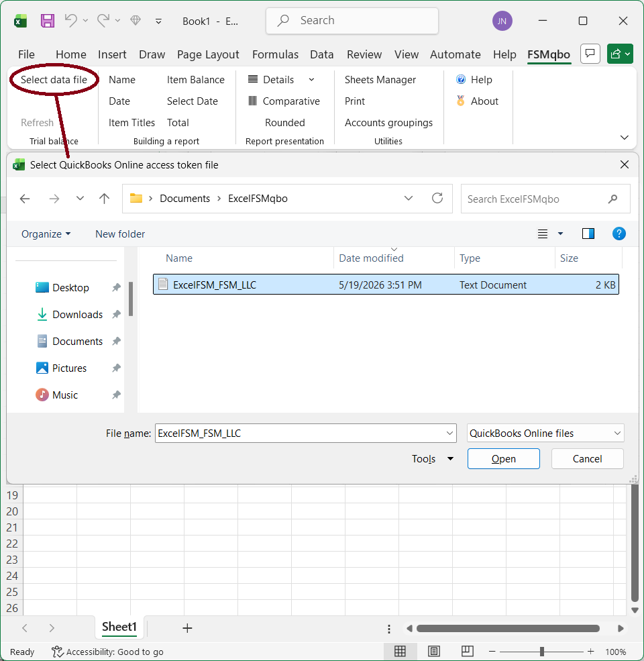The width and height of the screenshot is (644, 661).
Task: Click the Excel Search box
Action: point(352,21)
